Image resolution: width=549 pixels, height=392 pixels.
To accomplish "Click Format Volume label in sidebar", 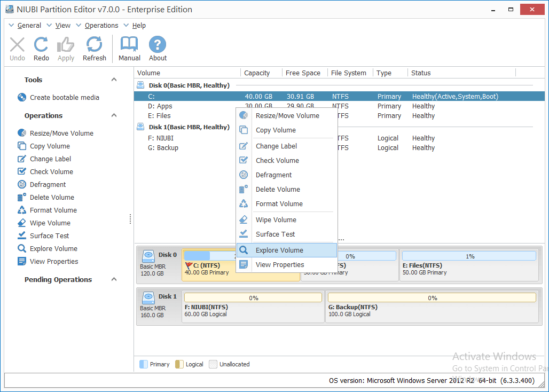I will (53, 210).
